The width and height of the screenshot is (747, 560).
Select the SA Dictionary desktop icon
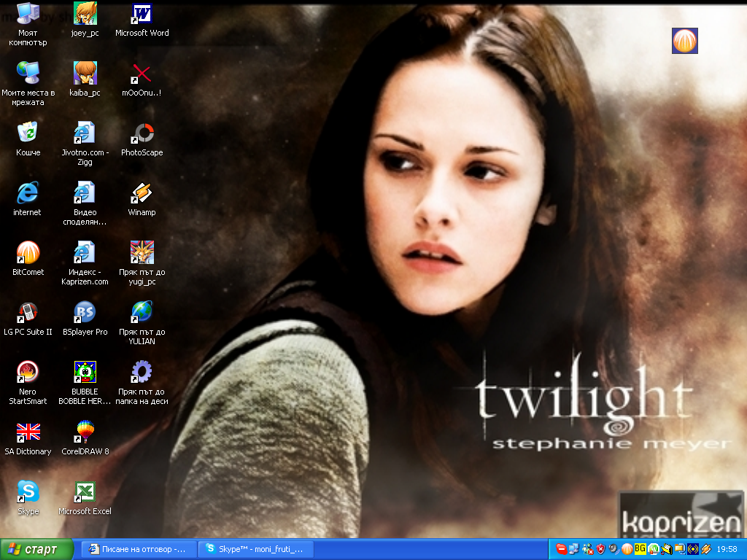[28, 438]
